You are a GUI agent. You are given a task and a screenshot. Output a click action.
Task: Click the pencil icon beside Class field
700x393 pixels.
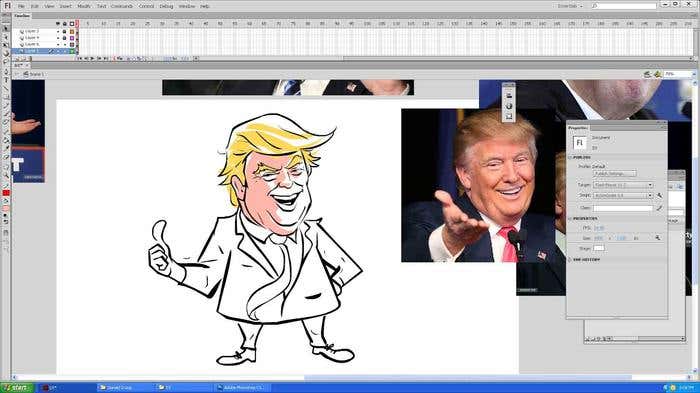tap(659, 208)
